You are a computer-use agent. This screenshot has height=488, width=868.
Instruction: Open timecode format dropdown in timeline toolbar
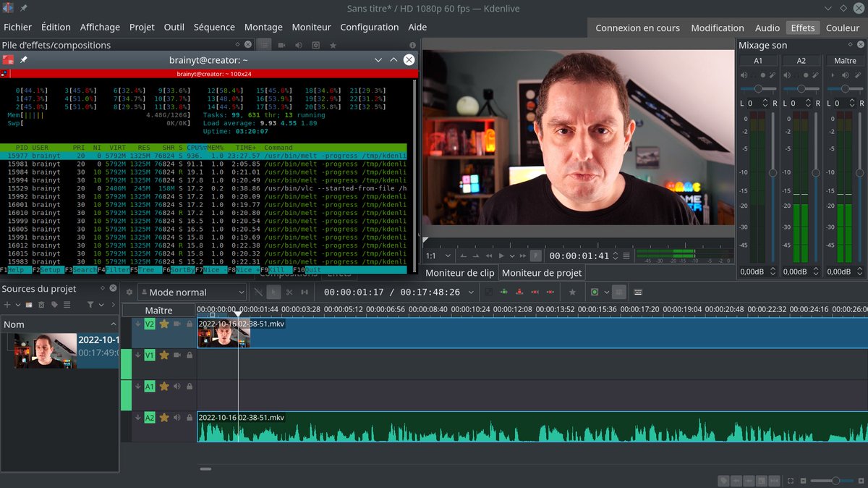click(471, 293)
